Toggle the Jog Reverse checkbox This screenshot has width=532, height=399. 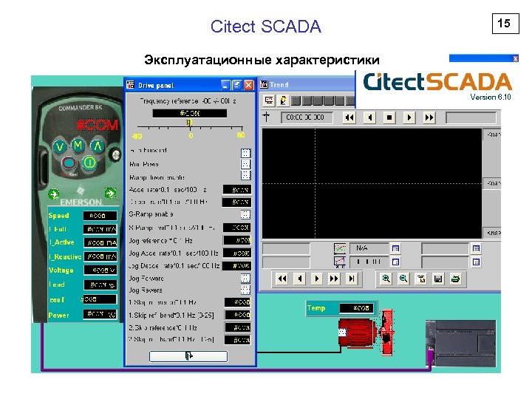[245, 290]
